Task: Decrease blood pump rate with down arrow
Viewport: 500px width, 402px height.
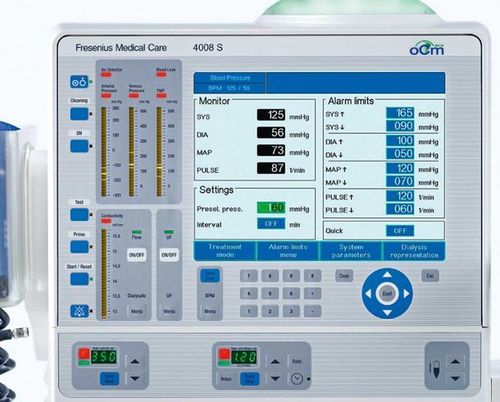Action: click(135, 379)
